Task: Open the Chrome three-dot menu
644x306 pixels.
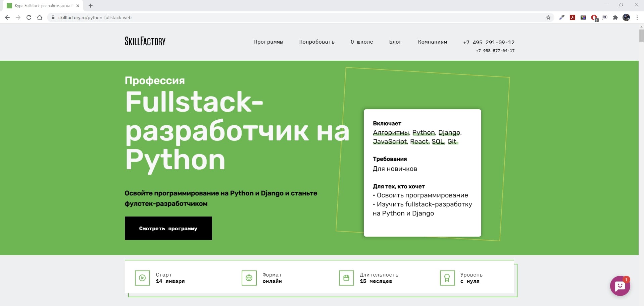Action: [637, 17]
